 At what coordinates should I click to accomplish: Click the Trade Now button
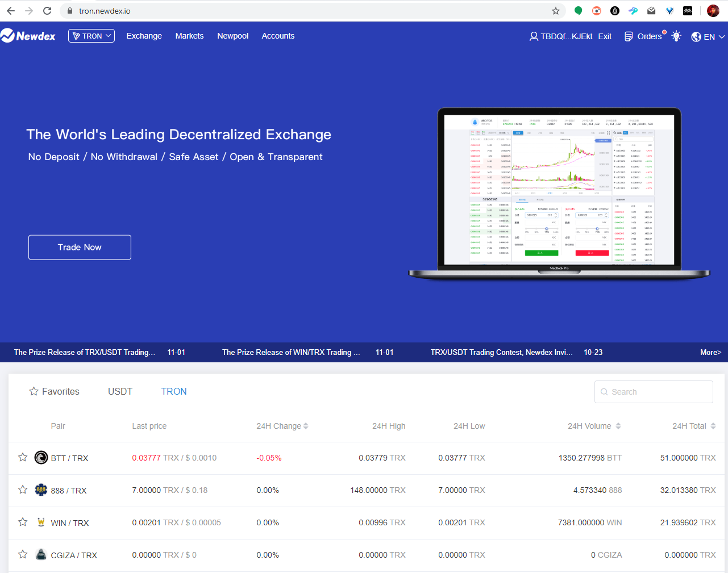point(80,247)
